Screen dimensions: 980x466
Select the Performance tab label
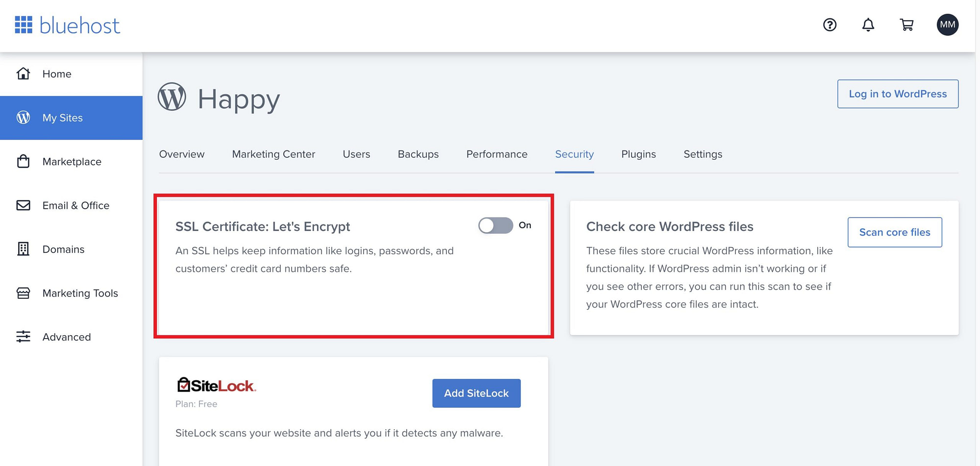tap(496, 154)
